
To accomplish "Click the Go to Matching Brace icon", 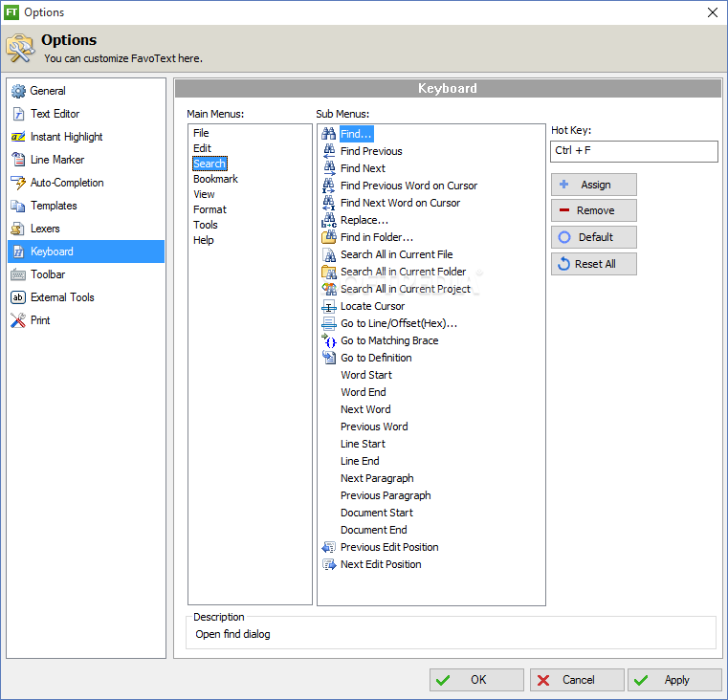I will pos(329,340).
